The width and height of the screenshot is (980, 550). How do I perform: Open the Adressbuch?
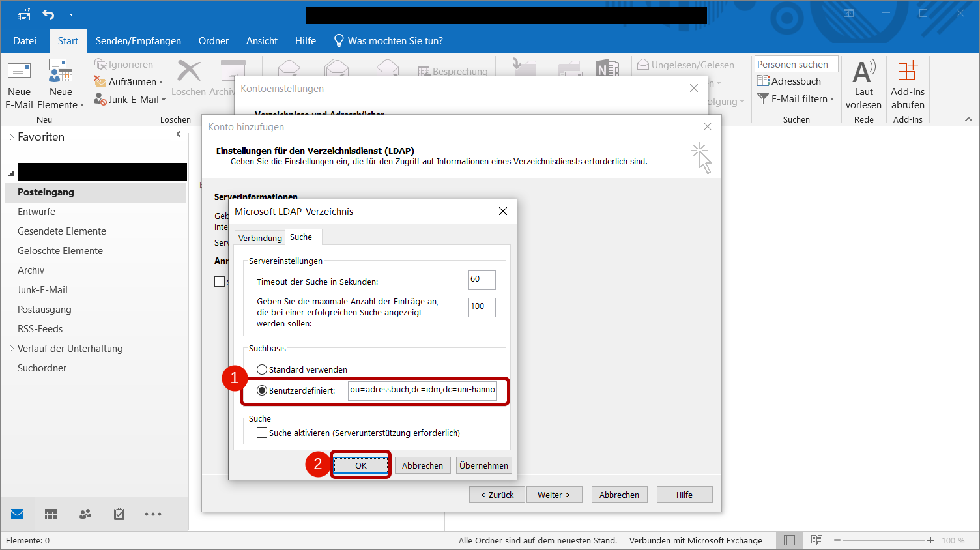(789, 81)
